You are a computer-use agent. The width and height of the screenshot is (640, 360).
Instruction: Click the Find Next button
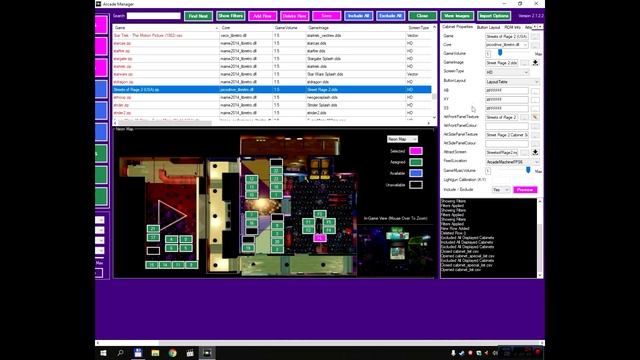pyautogui.click(x=198, y=16)
